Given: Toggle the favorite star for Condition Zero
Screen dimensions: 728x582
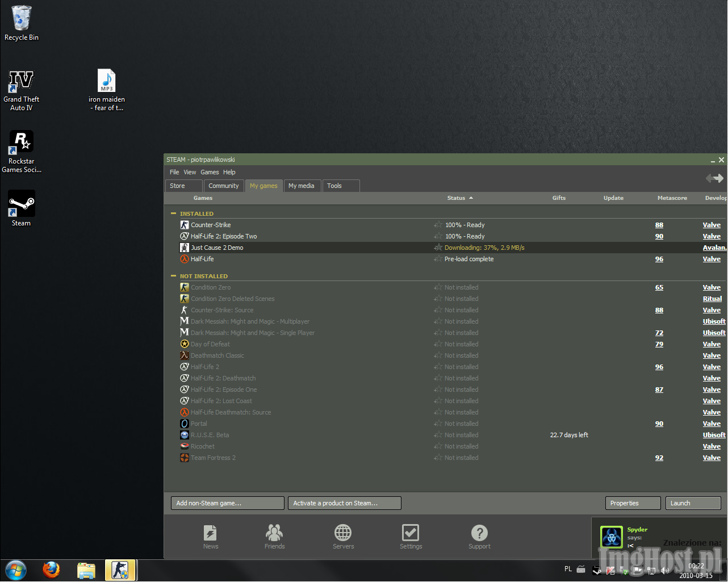Looking at the screenshot, I should 438,287.
